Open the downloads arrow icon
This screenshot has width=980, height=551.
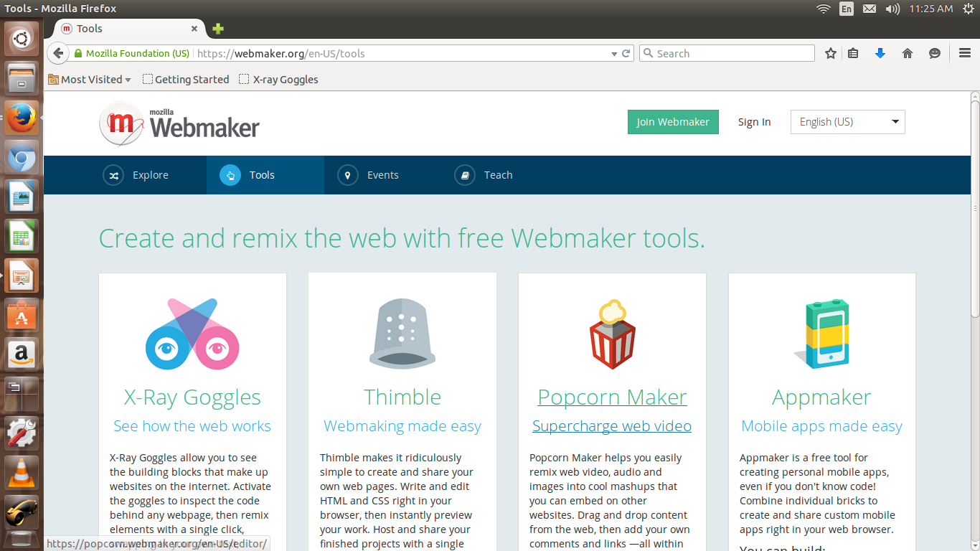[x=880, y=53]
